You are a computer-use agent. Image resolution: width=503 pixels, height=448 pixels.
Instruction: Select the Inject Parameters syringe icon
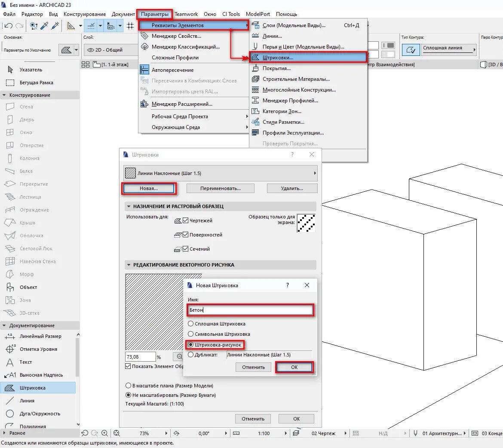55,26
